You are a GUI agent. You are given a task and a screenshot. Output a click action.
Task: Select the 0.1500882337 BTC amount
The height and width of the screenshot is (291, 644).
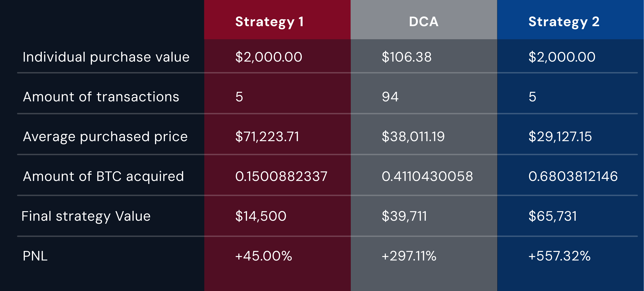click(x=281, y=176)
